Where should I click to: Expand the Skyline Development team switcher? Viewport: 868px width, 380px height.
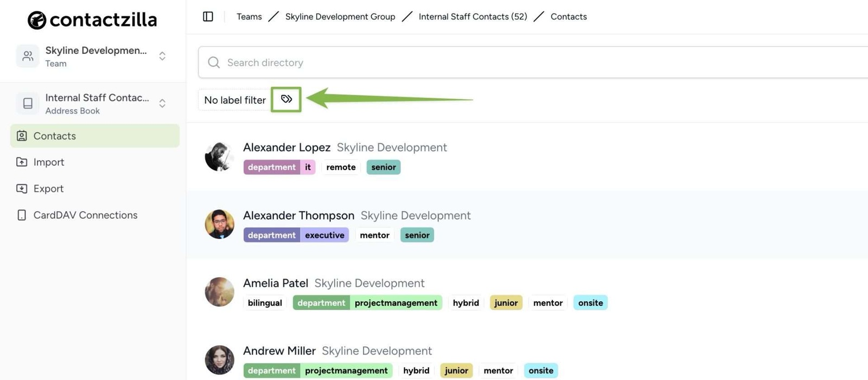[162, 56]
